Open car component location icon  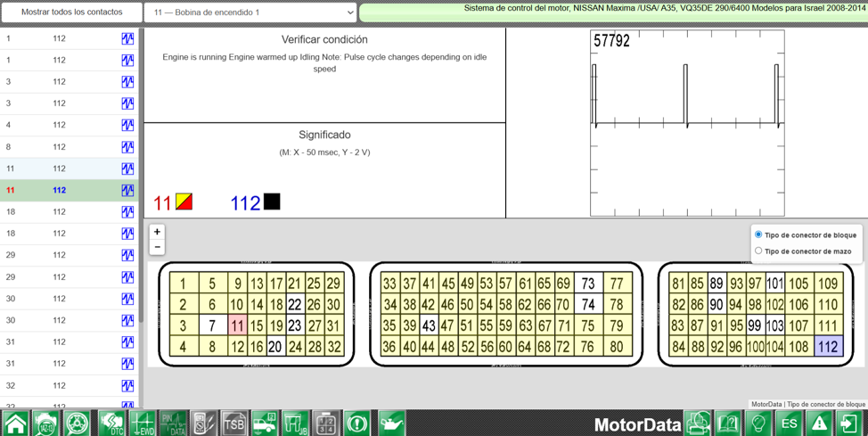[265, 424]
